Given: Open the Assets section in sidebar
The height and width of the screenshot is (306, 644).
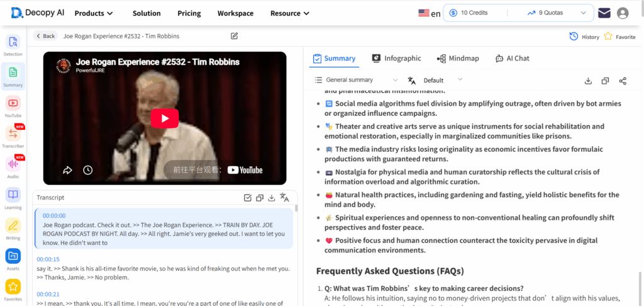Looking at the screenshot, I should click(x=13, y=259).
